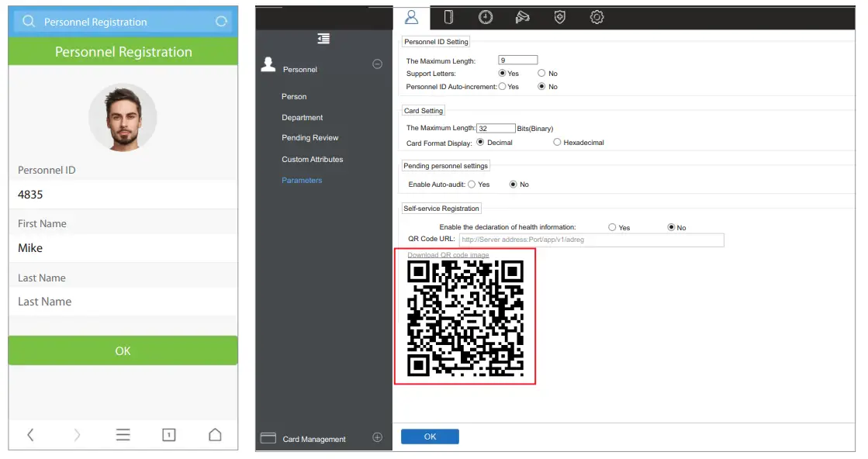
Task: Open the mobile browser menu icon
Action: 123,435
